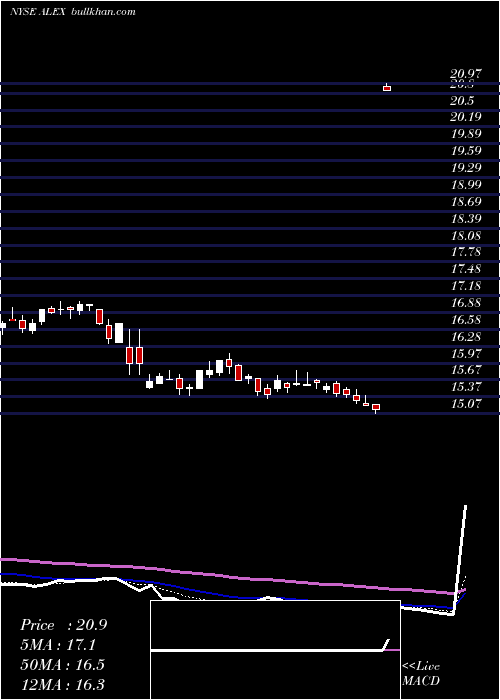Click the 17.78 price axis label

tap(466, 252)
